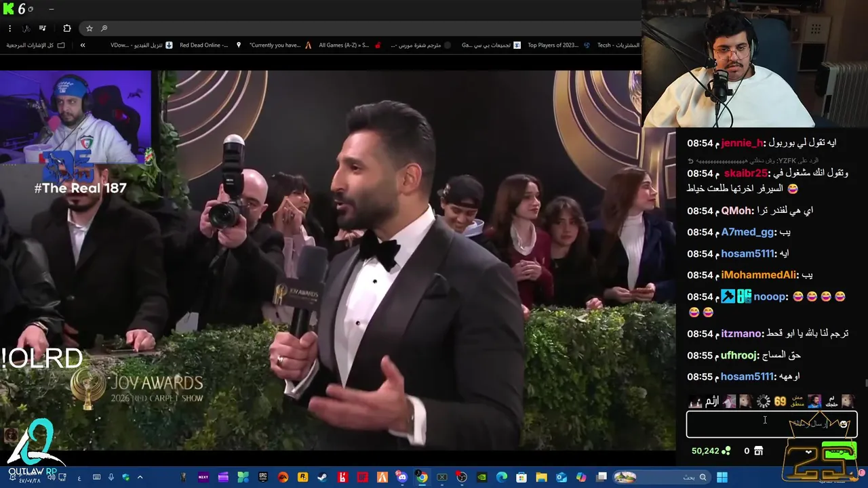Open Microsoft Store from the taskbar
The width and height of the screenshot is (868, 488).
point(521,477)
